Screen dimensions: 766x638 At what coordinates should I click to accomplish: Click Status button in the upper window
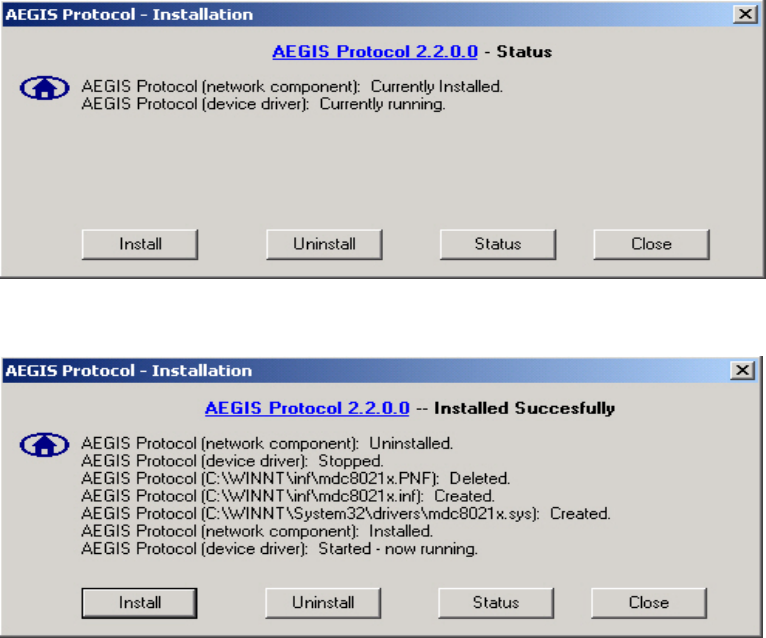(498, 244)
